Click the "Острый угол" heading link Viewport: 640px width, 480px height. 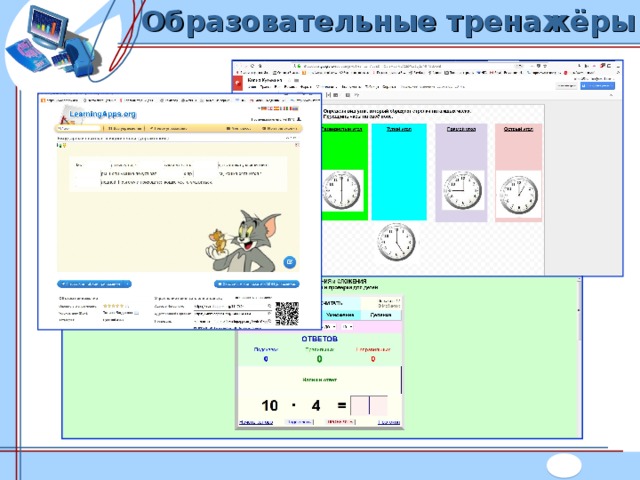pyautogui.click(x=518, y=129)
